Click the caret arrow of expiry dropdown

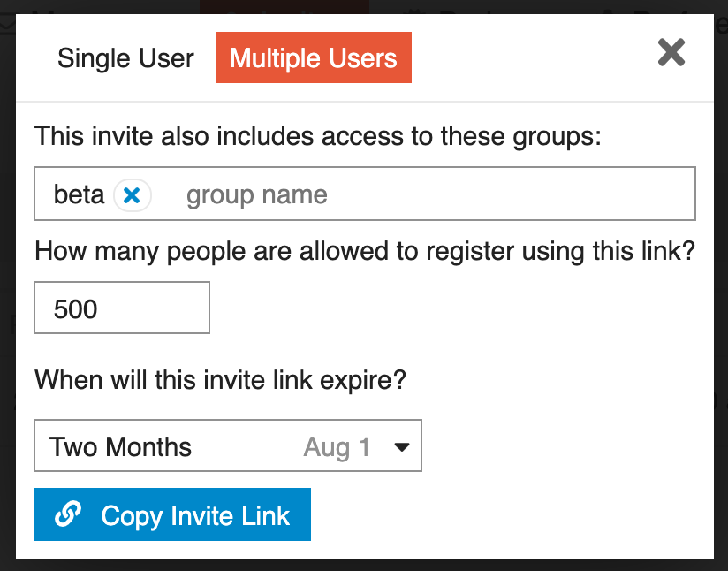pos(401,447)
